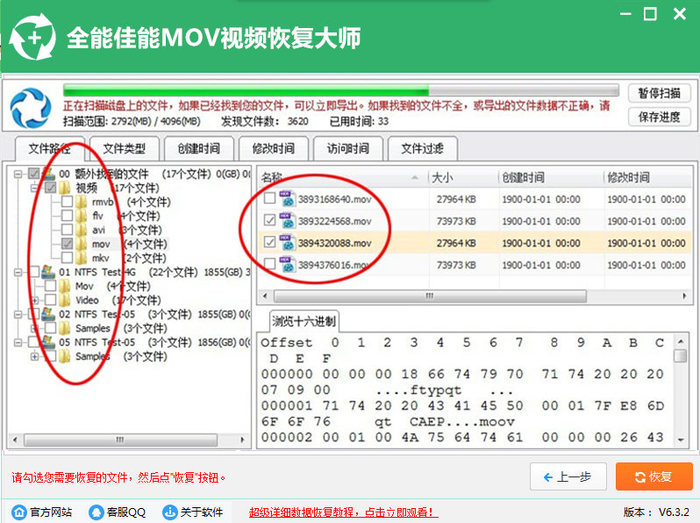Viewport: 700px width, 523px height.
Task: Sort files by the 大小 column header
Action: click(442, 177)
